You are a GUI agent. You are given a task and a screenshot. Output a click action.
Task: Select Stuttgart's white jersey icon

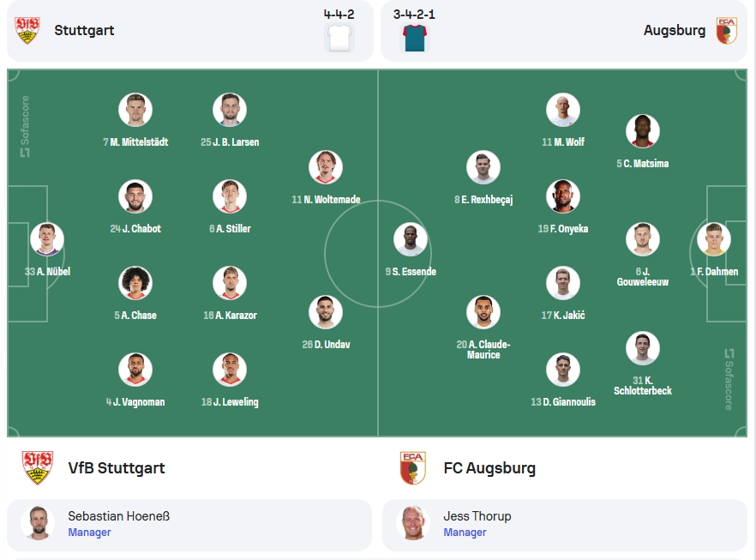click(x=339, y=38)
